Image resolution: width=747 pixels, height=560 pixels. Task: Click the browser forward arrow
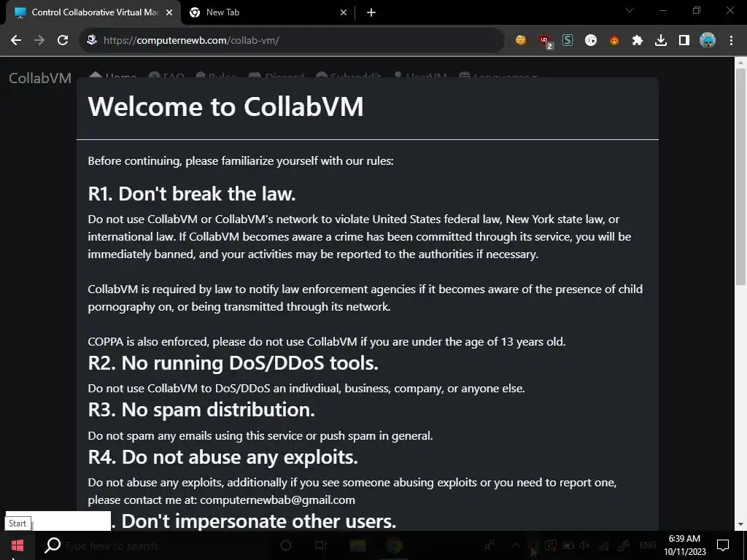(x=39, y=41)
